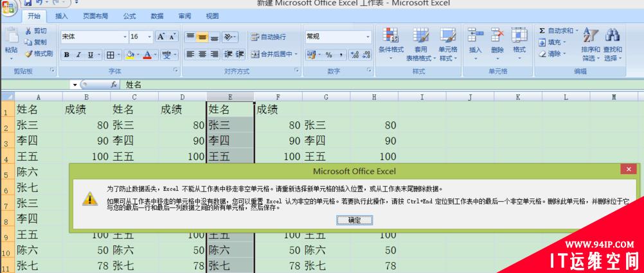Click the Cut (剪切) scissors button
Image resolution: width=644 pixels, height=273 pixels.
(x=36, y=31)
